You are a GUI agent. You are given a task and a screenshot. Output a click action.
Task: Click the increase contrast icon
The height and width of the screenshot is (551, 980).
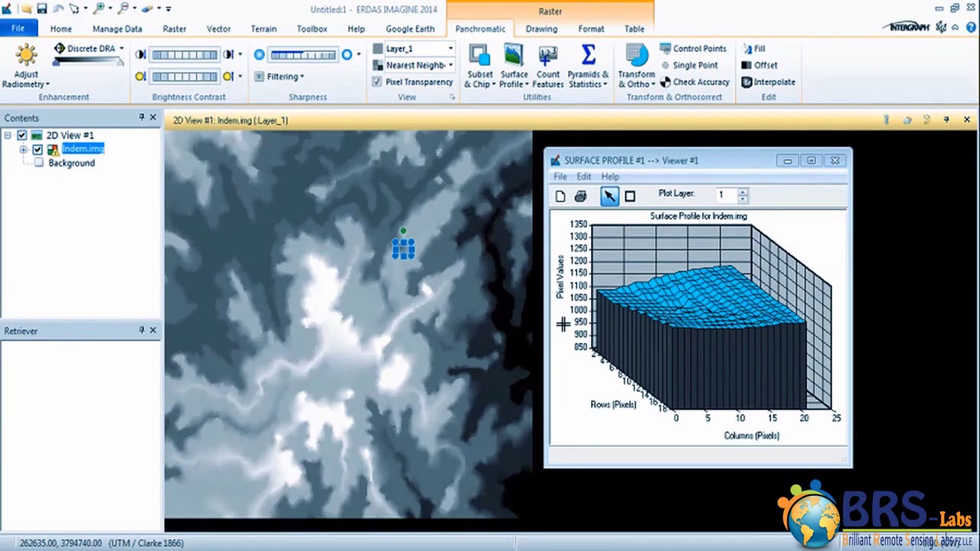[228, 54]
